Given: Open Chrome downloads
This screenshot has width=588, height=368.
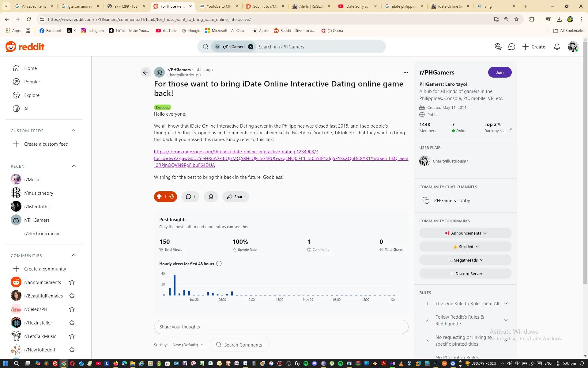Looking at the screenshot, I should tap(559, 19).
